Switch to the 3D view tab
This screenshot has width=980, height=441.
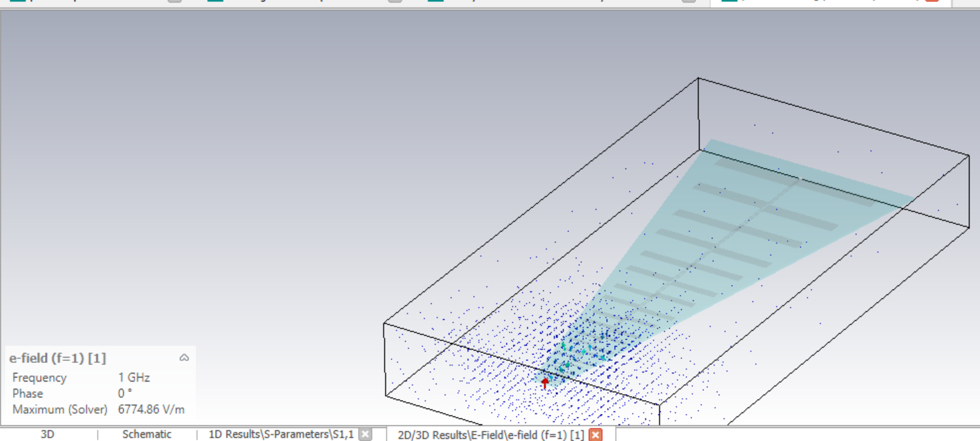[47, 434]
